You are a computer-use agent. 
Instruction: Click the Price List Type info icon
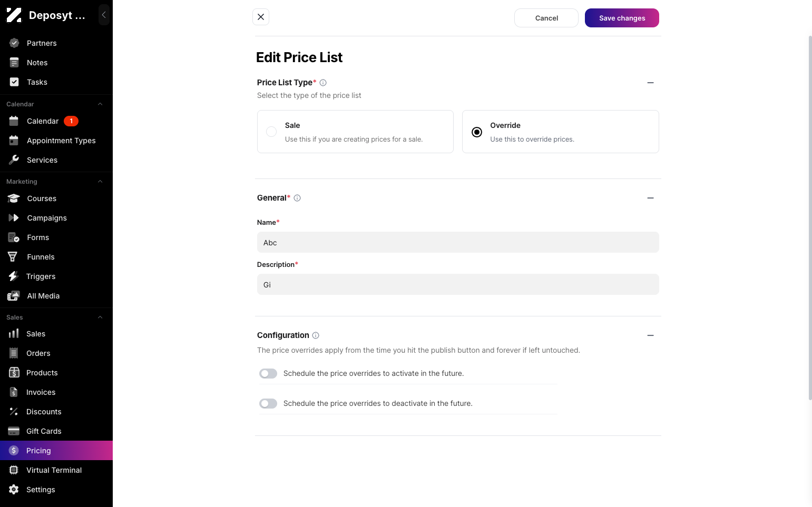323,83
